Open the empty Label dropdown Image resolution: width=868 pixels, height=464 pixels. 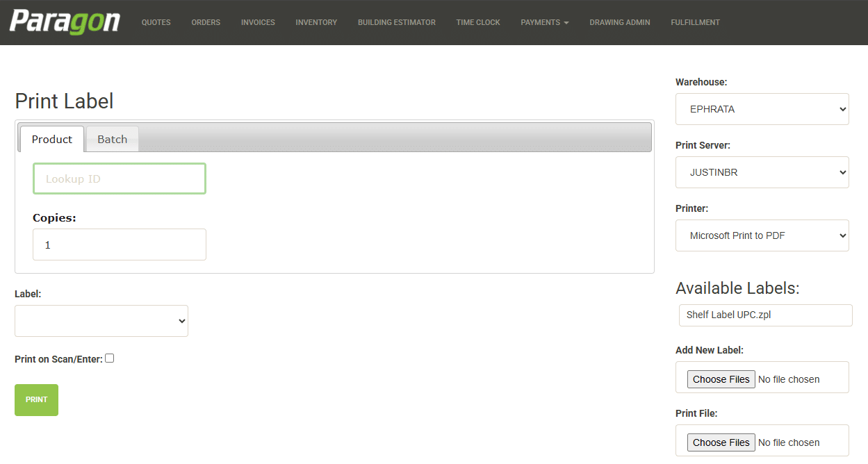point(101,320)
